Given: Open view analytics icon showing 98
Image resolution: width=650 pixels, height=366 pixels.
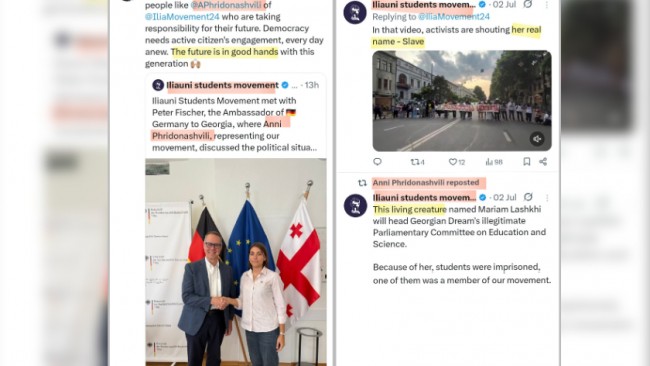Looking at the screenshot, I should click(494, 162).
